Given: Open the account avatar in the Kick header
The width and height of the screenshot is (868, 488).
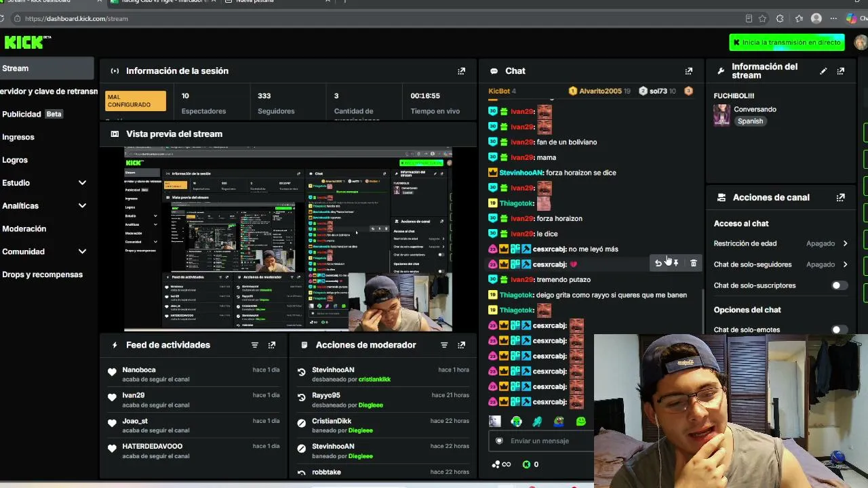Looking at the screenshot, I should [860, 42].
